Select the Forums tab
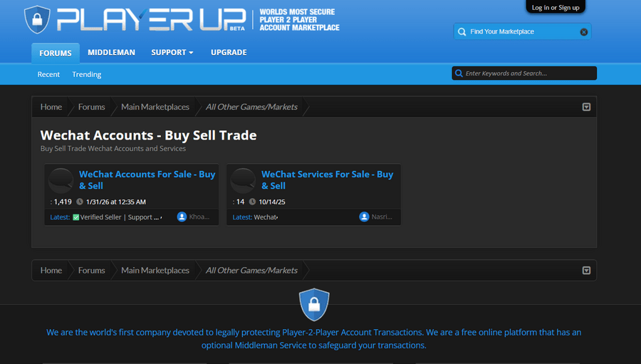641x364 pixels. pos(56,53)
